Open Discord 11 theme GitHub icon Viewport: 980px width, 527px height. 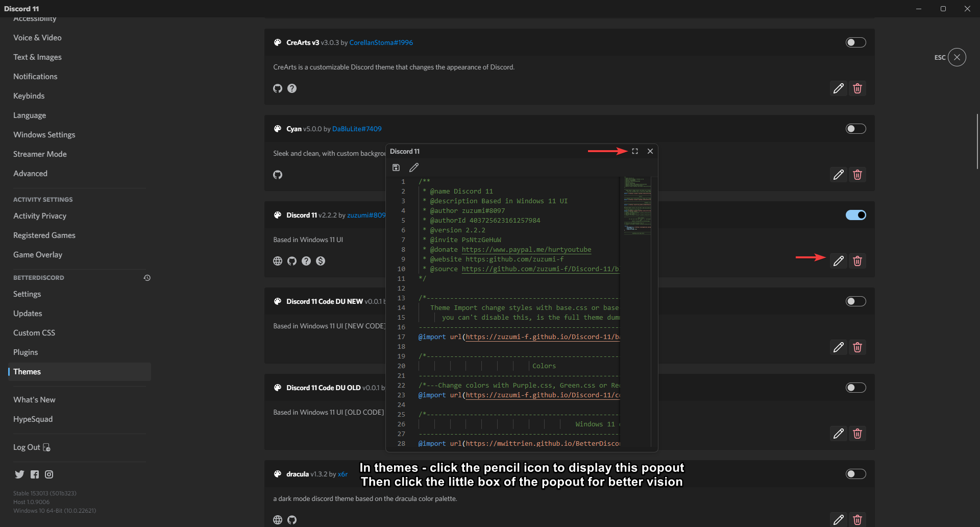[292, 261]
